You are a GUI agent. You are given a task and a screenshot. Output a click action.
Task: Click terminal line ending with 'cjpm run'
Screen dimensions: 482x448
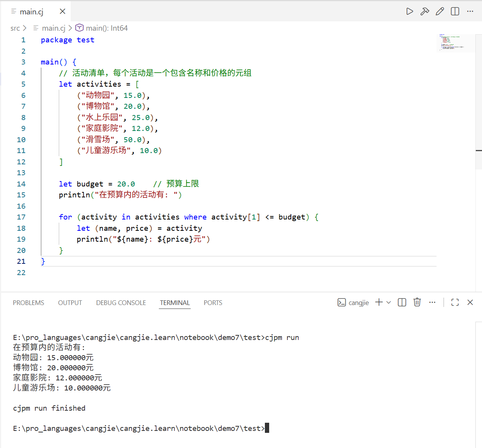tap(156, 337)
